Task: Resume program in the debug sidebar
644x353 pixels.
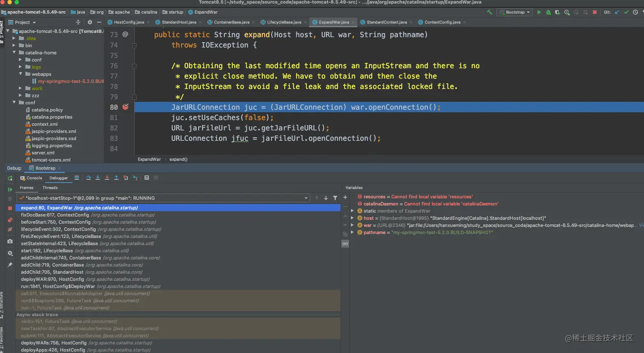Action: (10, 189)
